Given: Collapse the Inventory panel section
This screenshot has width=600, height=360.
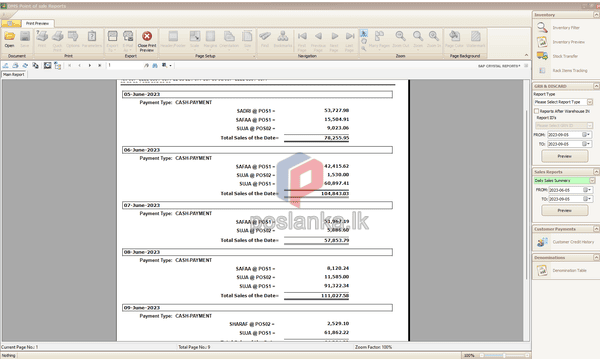Looking at the screenshot, I should (x=596, y=15).
